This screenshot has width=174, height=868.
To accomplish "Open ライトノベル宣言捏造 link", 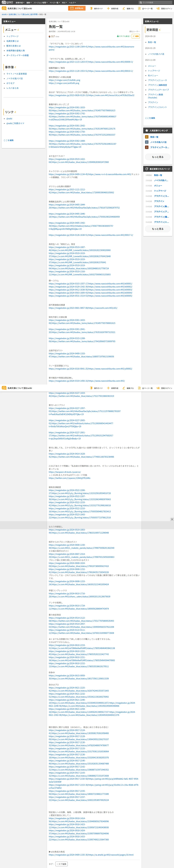I will coord(17,74).
